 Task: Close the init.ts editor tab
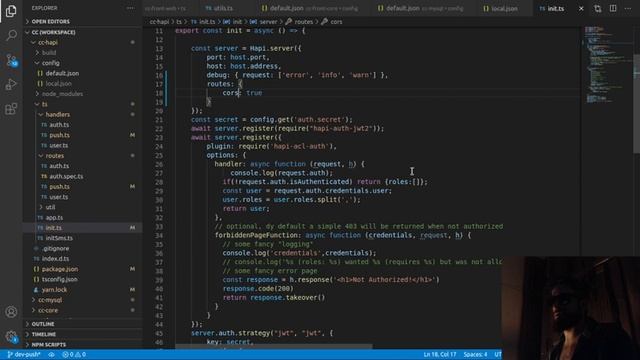click(581, 9)
